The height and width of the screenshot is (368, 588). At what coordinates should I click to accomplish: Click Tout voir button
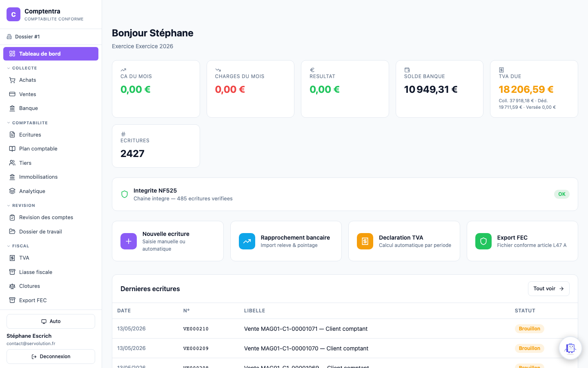click(x=549, y=289)
